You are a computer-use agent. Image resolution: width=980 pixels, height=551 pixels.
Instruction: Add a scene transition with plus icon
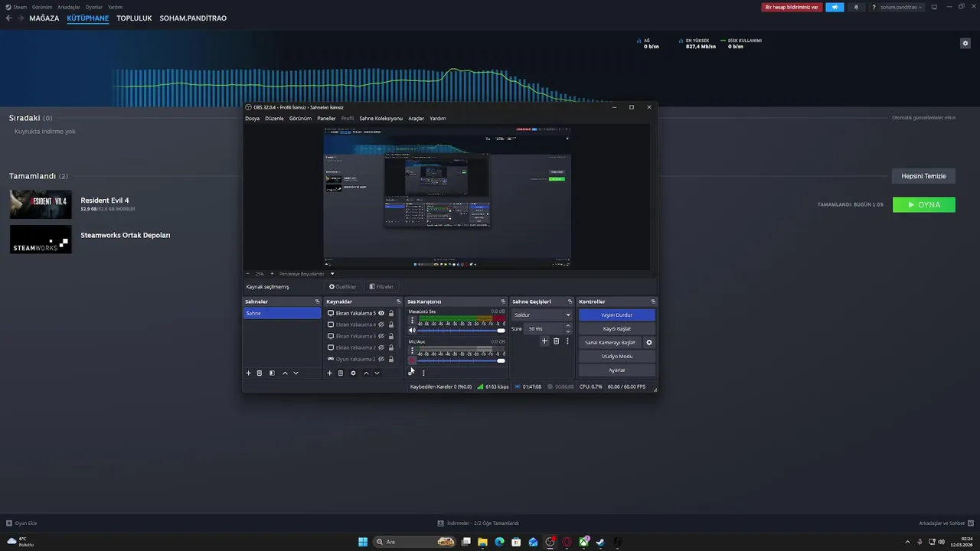[x=544, y=341]
